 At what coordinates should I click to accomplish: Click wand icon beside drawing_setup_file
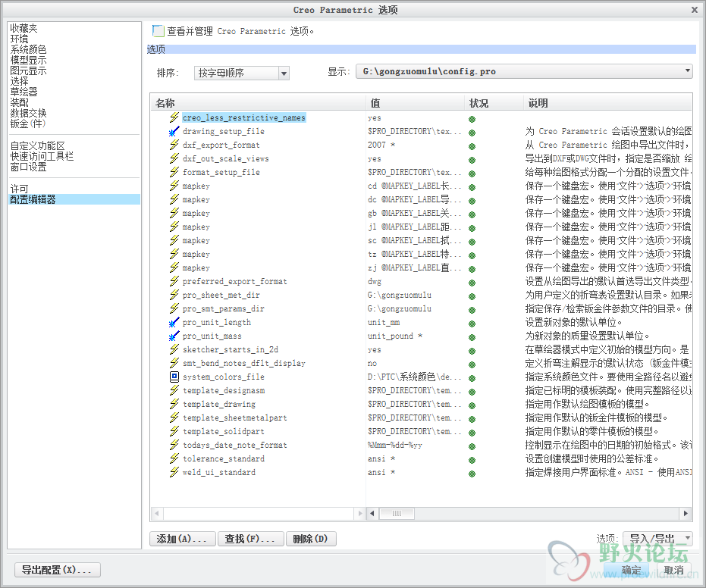tap(174, 131)
